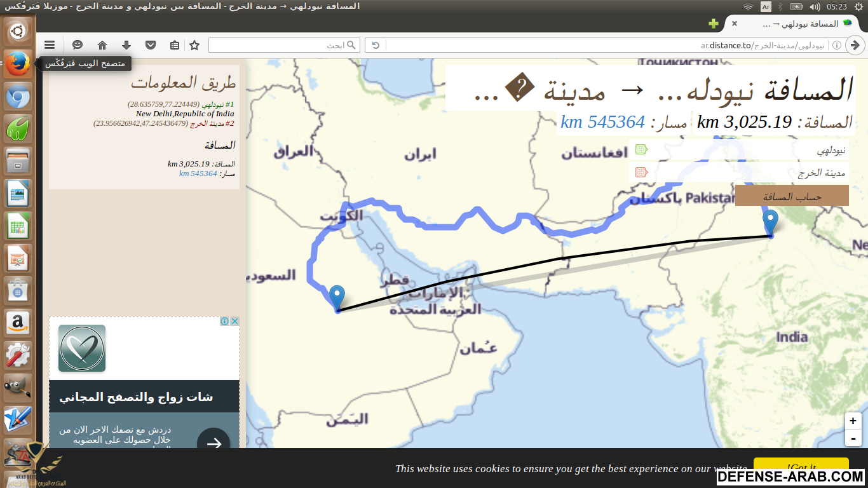This screenshot has height=488, width=868.
Task: Close the advertisement using the X icon
Action: (234, 322)
